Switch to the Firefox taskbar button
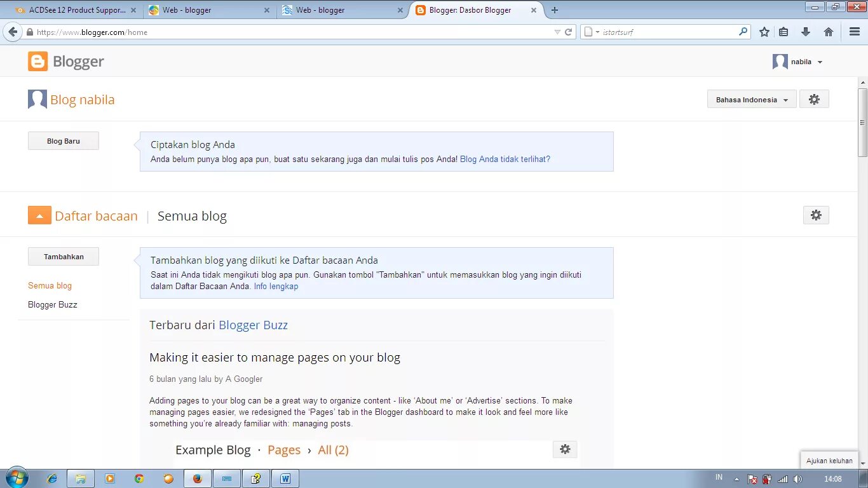Screen dimensions: 868x488 tap(198, 478)
